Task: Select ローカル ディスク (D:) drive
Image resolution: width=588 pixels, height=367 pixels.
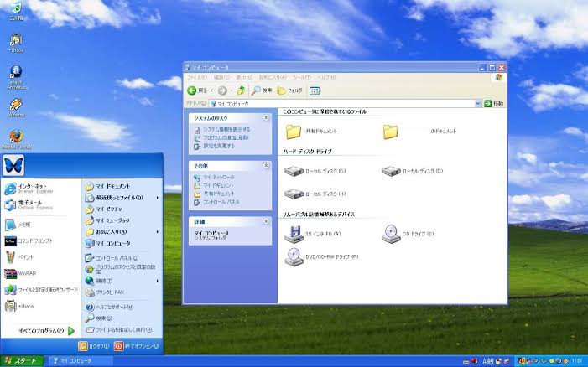Action: pyautogui.click(x=412, y=171)
